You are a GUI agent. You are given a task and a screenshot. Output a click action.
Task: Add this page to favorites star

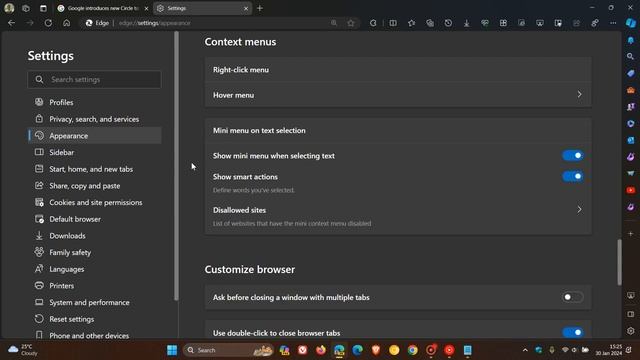tap(351, 23)
